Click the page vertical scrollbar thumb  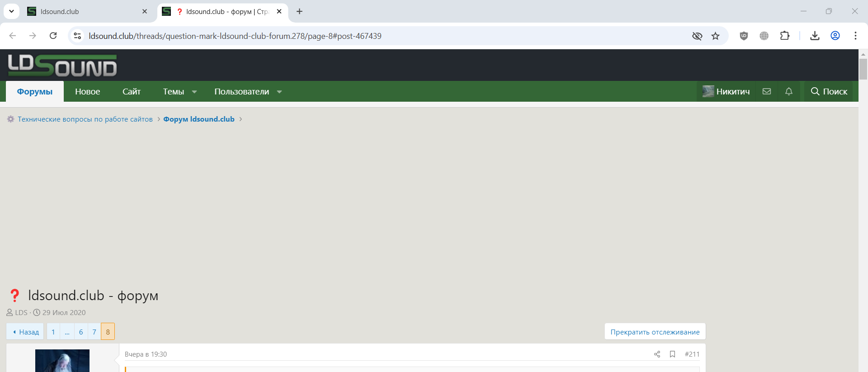coord(863,69)
